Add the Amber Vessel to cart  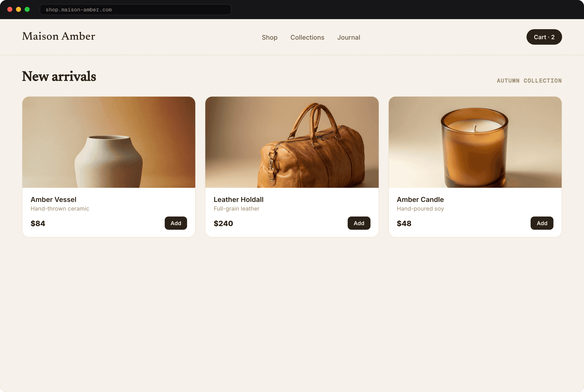[176, 223]
